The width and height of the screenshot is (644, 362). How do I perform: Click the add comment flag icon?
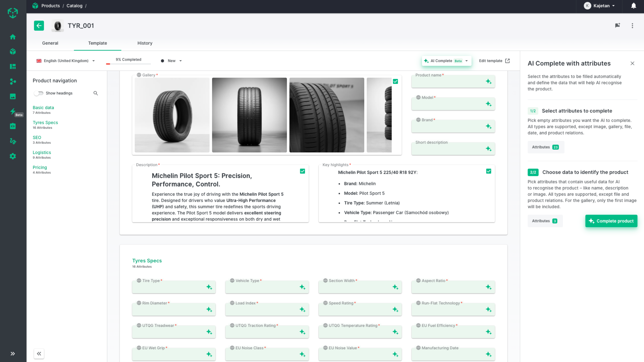[x=617, y=26]
